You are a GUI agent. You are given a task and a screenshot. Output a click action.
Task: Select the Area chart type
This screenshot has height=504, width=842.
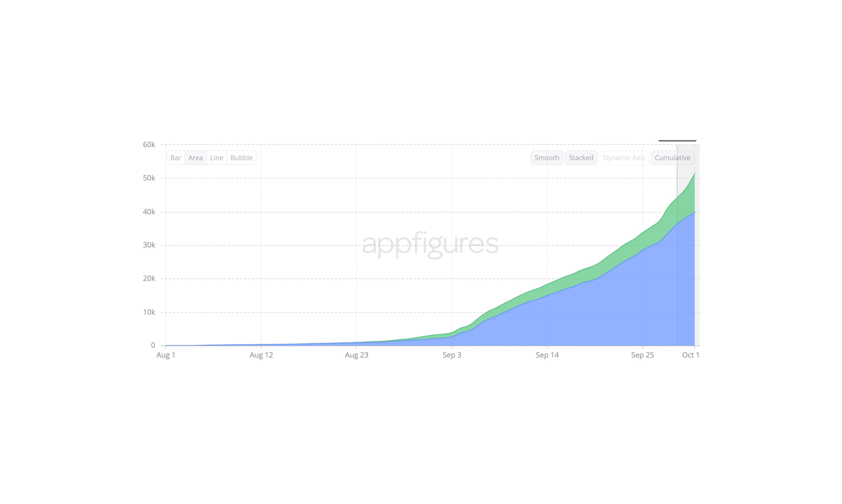[x=195, y=158]
